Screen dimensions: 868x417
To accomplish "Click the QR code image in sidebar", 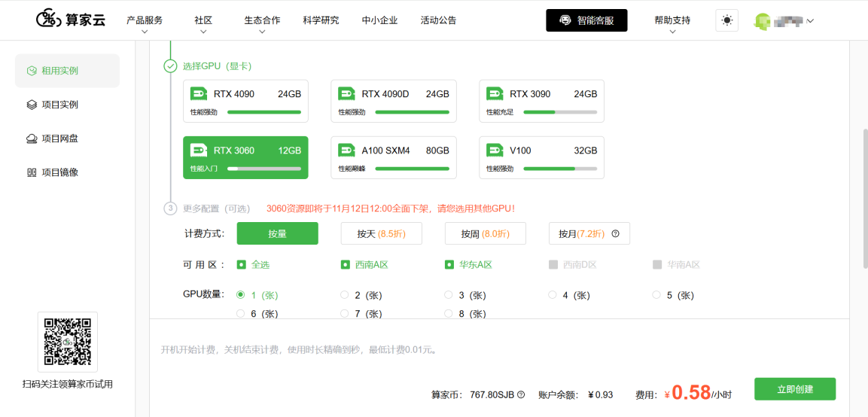I will click(x=68, y=342).
